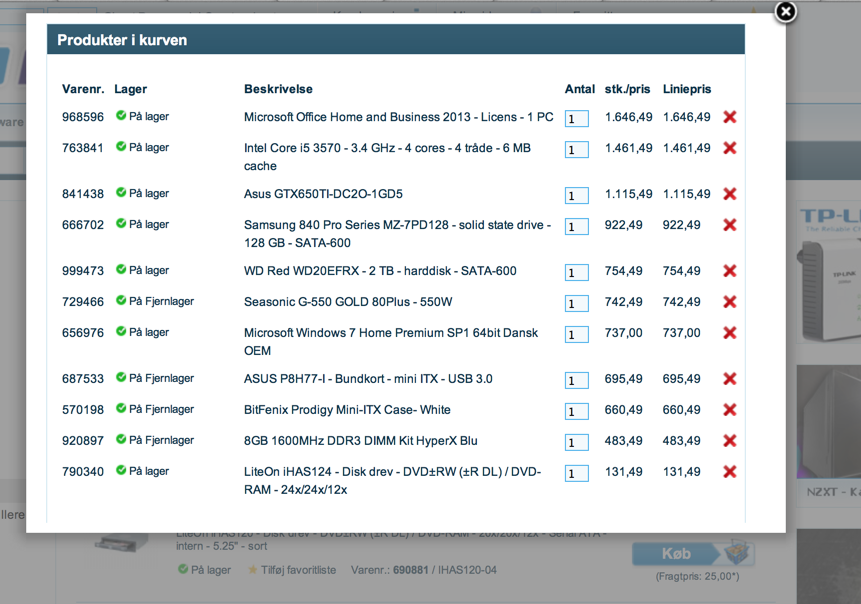Edit quantity field for ASUS P8H77-I
861x604 pixels.
[577, 381]
